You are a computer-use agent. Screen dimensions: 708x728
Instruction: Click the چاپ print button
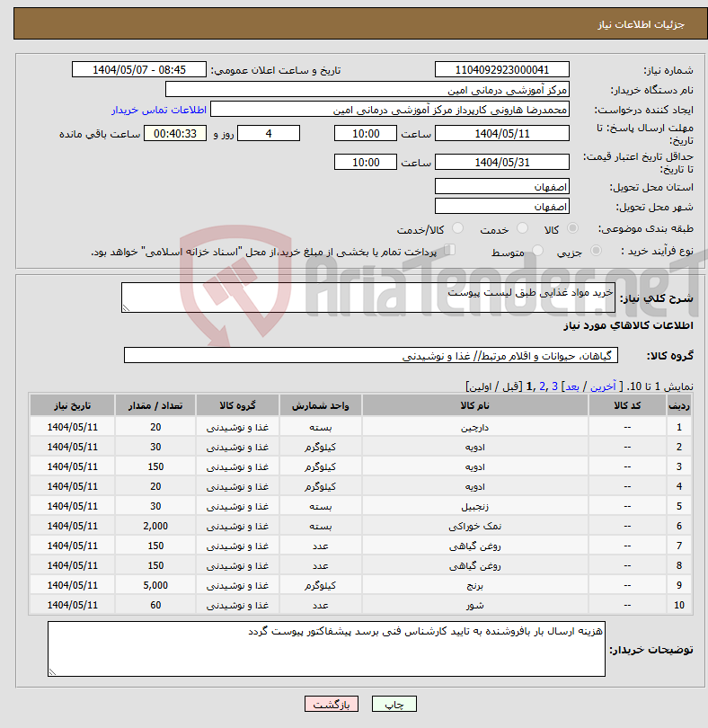click(394, 704)
